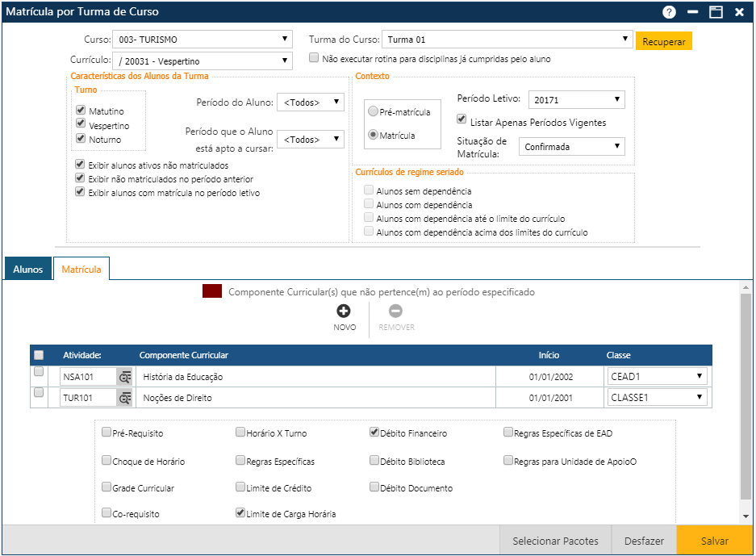Viewport: 756px width, 556px height.
Task: Click the Novo plus icon
Action: 344,311
